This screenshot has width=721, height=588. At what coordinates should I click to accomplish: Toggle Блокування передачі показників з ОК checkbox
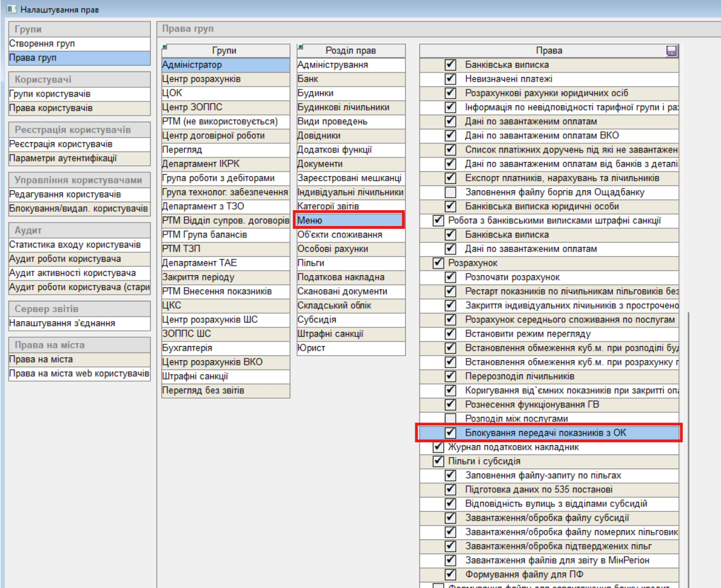pyautogui.click(x=450, y=433)
